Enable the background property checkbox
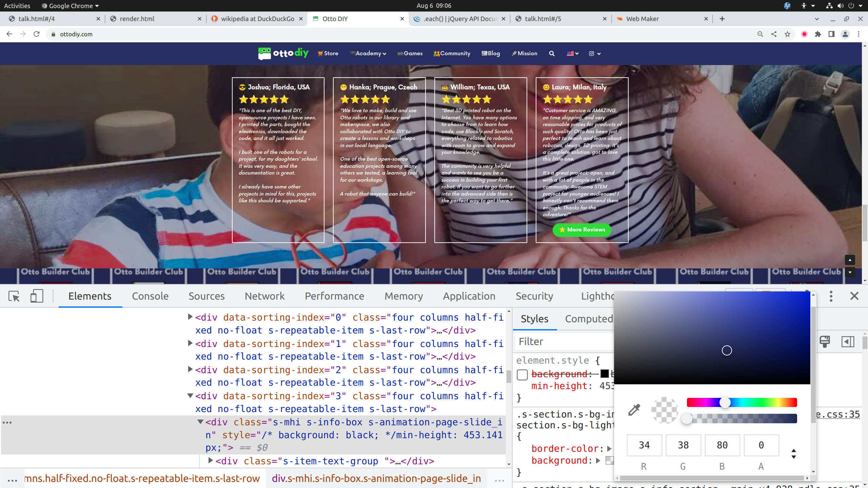Image resolution: width=868 pixels, height=488 pixels. [522, 375]
